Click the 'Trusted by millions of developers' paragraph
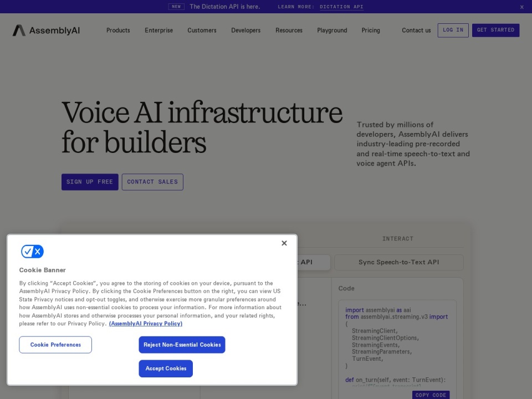 click(x=413, y=144)
